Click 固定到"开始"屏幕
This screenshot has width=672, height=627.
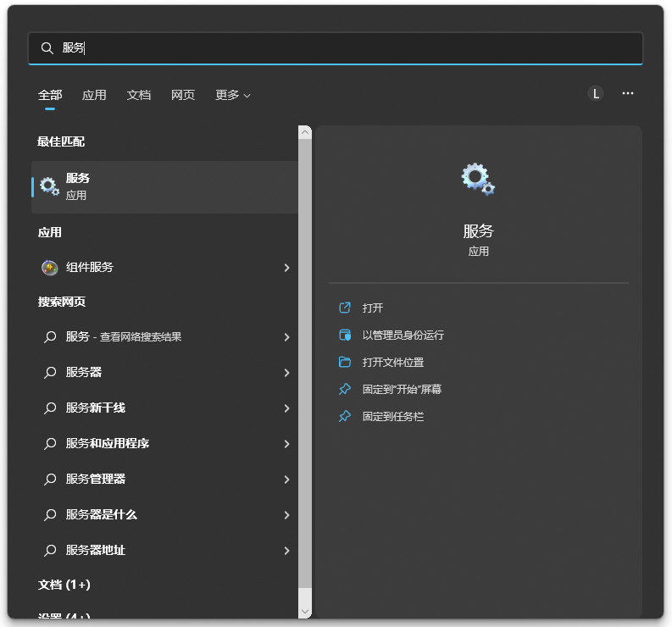coord(402,389)
